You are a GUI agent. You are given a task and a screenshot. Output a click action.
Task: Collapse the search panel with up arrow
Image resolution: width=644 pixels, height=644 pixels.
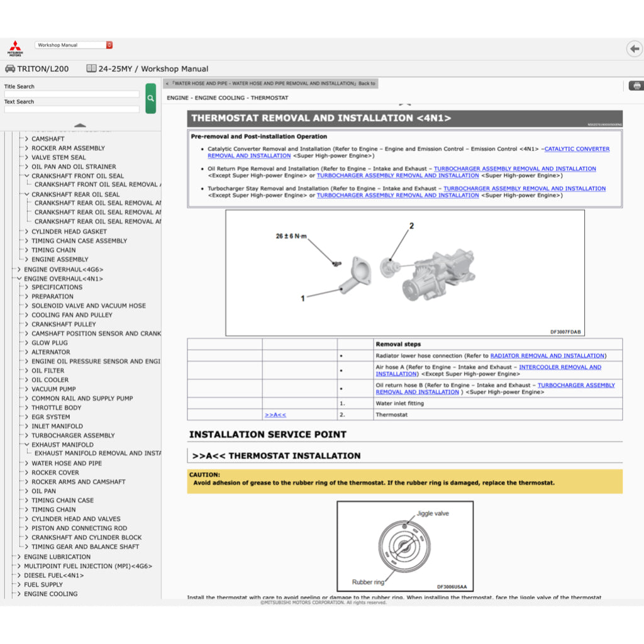point(80,125)
